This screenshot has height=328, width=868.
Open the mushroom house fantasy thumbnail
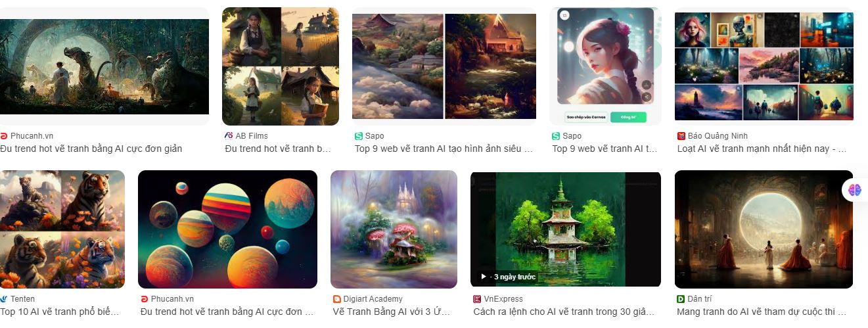click(x=394, y=229)
